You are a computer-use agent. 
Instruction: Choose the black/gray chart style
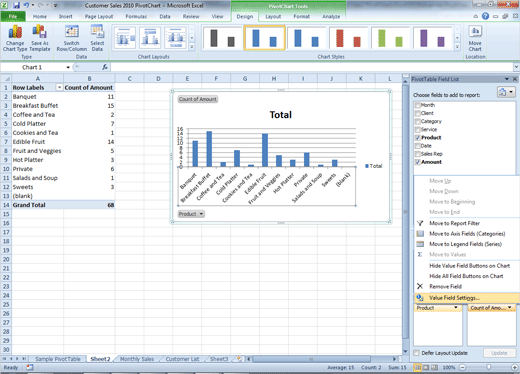[x=222, y=38]
